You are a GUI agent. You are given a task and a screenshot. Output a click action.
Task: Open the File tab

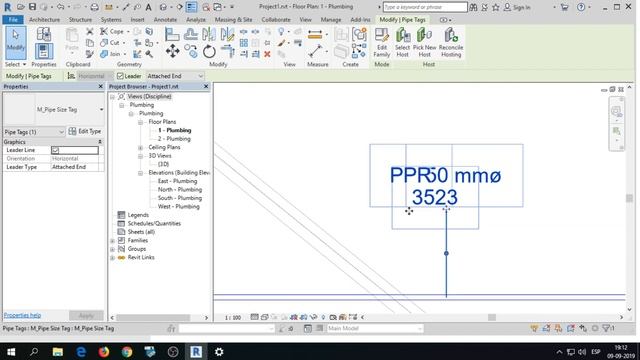click(x=13, y=20)
